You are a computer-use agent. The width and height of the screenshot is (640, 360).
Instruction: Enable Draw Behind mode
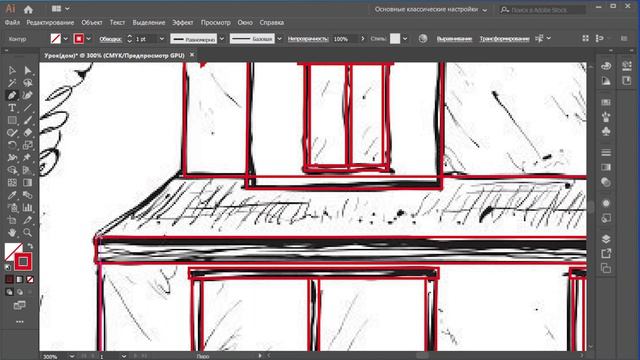point(20,292)
